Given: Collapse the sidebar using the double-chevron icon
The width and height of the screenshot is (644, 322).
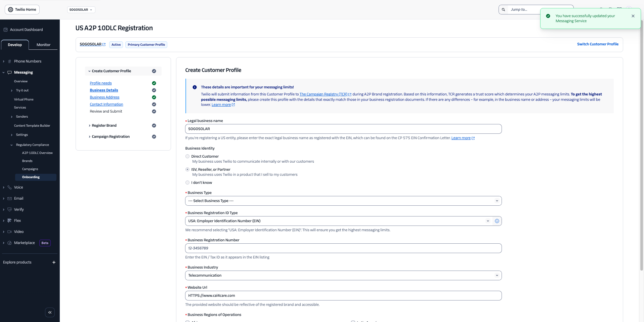Looking at the screenshot, I should tap(50, 312).
